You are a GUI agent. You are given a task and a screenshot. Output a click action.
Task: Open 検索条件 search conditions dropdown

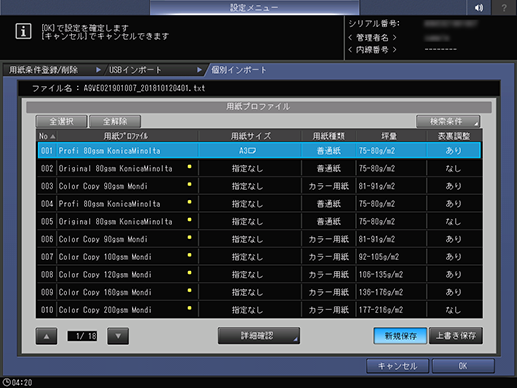coord(448,122)
